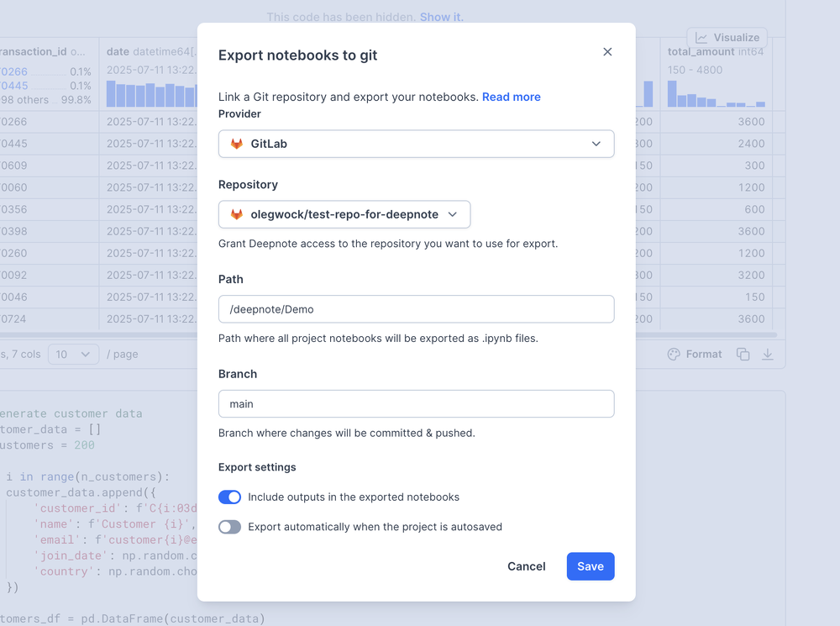Click the GitLab logo in Repository field
The width and height of the screenshot is (840, 626).
[x=237, y=214]
